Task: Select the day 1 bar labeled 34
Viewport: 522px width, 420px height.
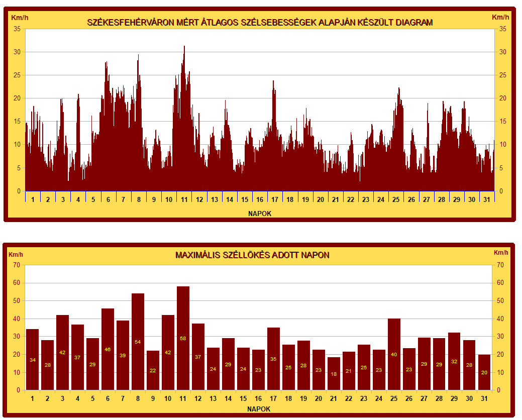Action: [x=32, y=360]
